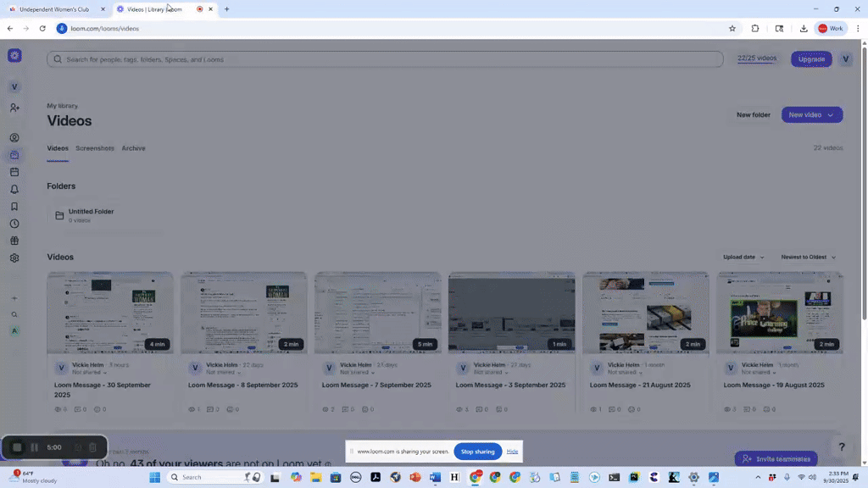
Task: Click the Hide link in sharing bar
Action: (512, 452)
